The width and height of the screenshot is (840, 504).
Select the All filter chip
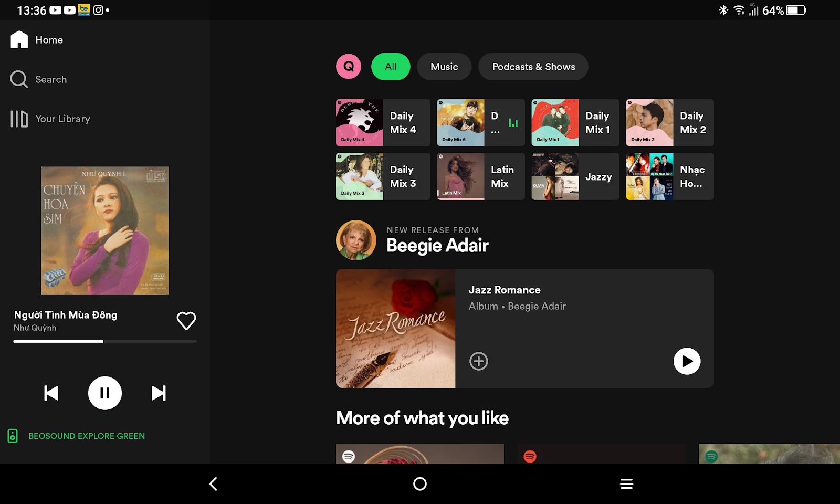[391, 67]
